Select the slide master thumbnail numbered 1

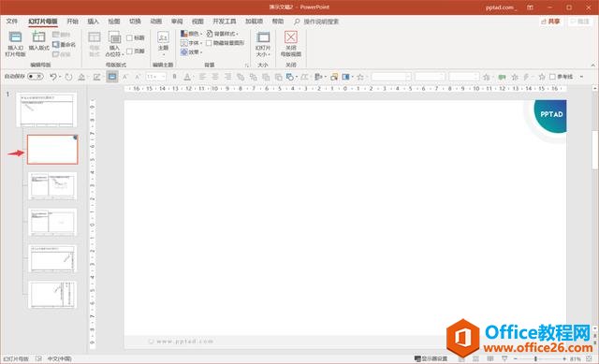pos(46,109)
